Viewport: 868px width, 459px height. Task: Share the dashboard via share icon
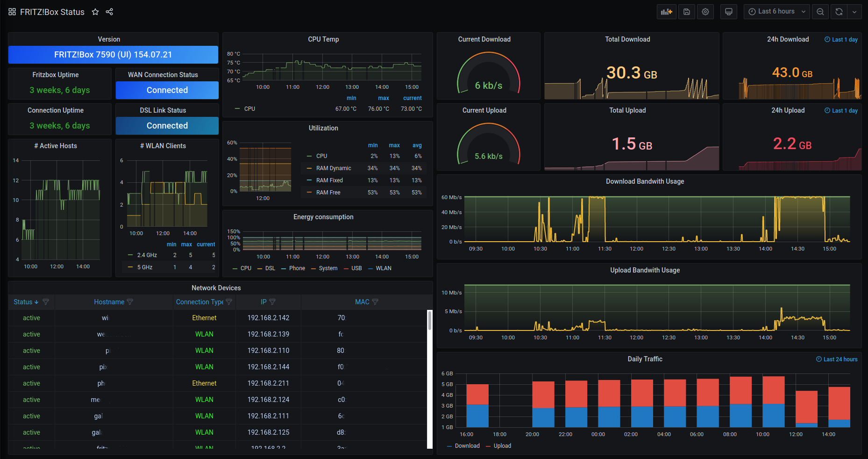pos(109,12)
